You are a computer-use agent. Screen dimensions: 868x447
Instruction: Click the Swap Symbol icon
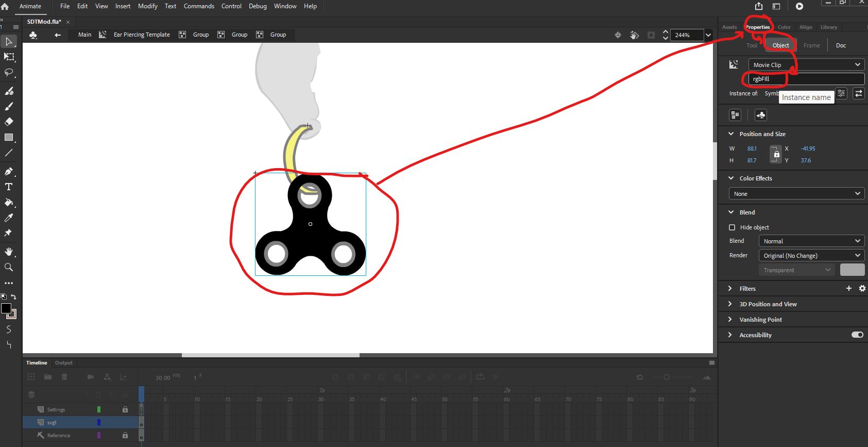[x=858, y=93]
